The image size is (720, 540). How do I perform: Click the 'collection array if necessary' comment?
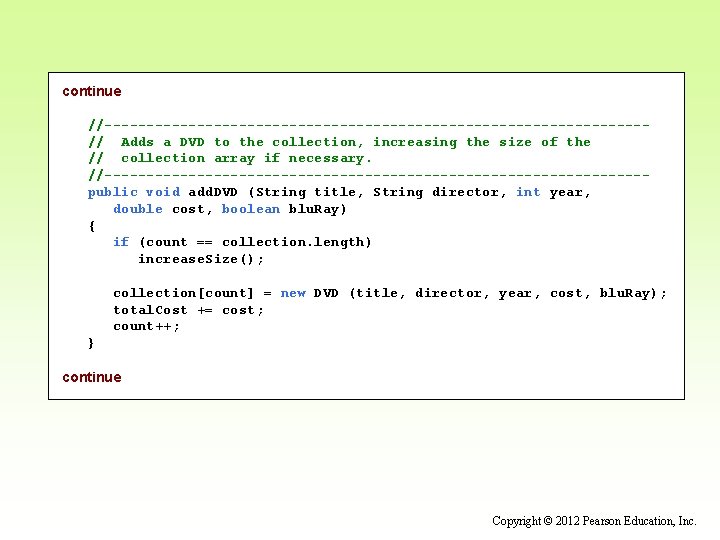click(x=246, y=158)
